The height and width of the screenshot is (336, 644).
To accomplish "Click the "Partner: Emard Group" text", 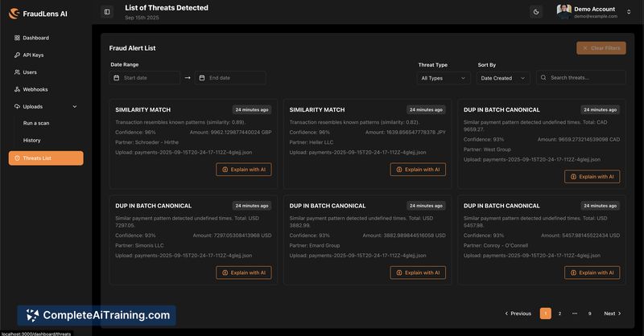I will (x=315, y=245).
